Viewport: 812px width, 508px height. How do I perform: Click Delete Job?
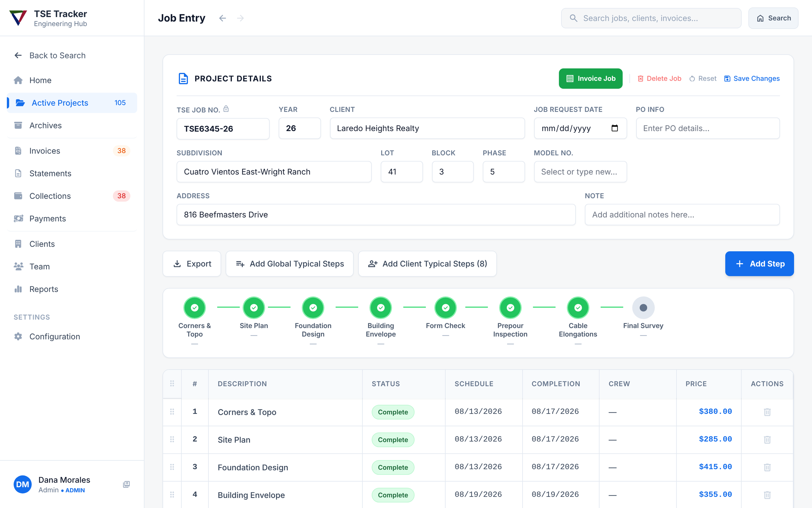click(x=659, y=79)
